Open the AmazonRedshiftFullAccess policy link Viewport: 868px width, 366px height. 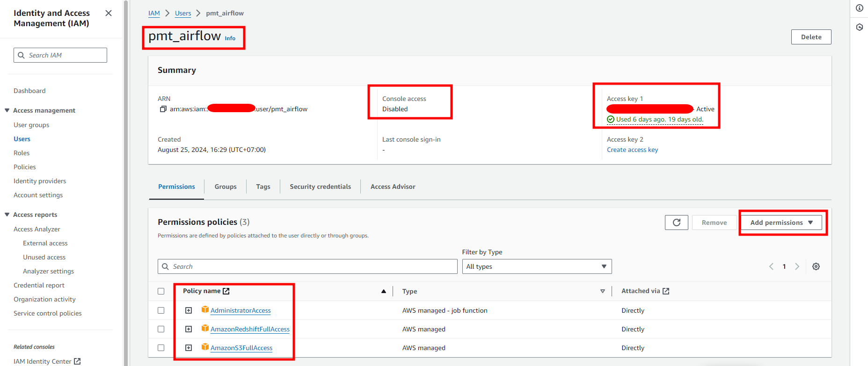pyautogui.click(x=250, y=329)
